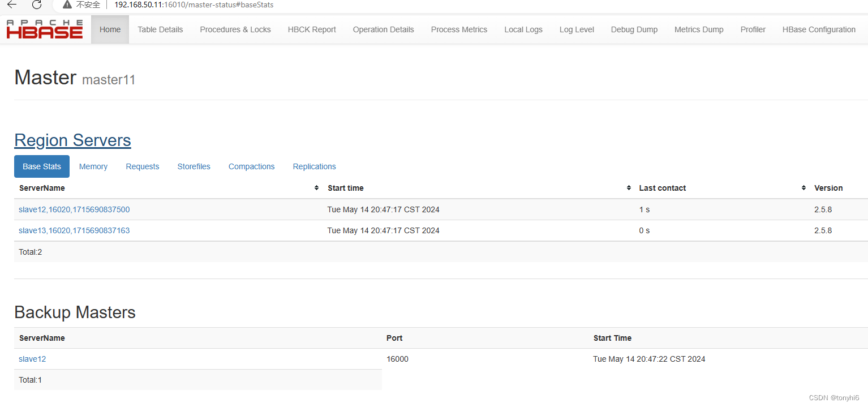Open the Replications tab

click(x=314, y=166)
